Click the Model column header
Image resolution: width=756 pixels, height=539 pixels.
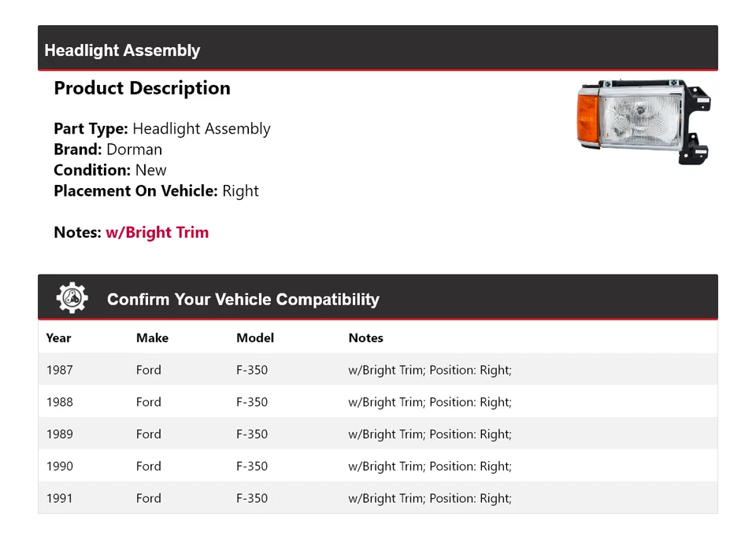tap(255, 338)
